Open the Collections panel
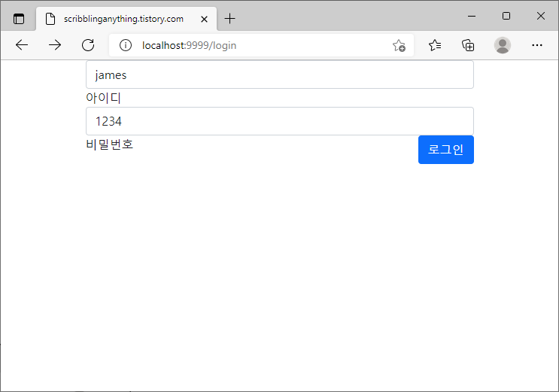The height and width of the screenshot is (392, 559). point(468,45)
